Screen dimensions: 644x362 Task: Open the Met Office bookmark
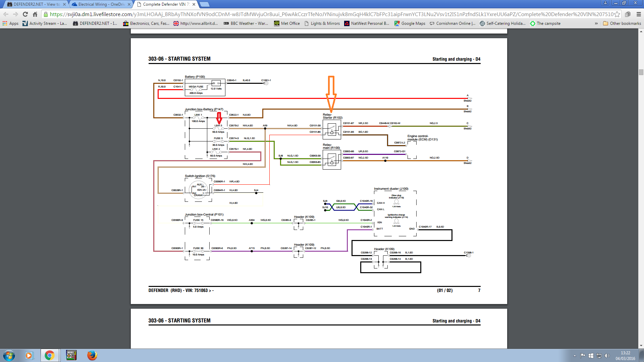click(x=287, y=23)
